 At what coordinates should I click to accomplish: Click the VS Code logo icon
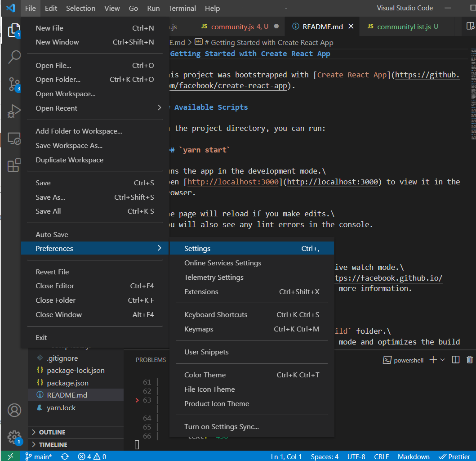point(11,8)
